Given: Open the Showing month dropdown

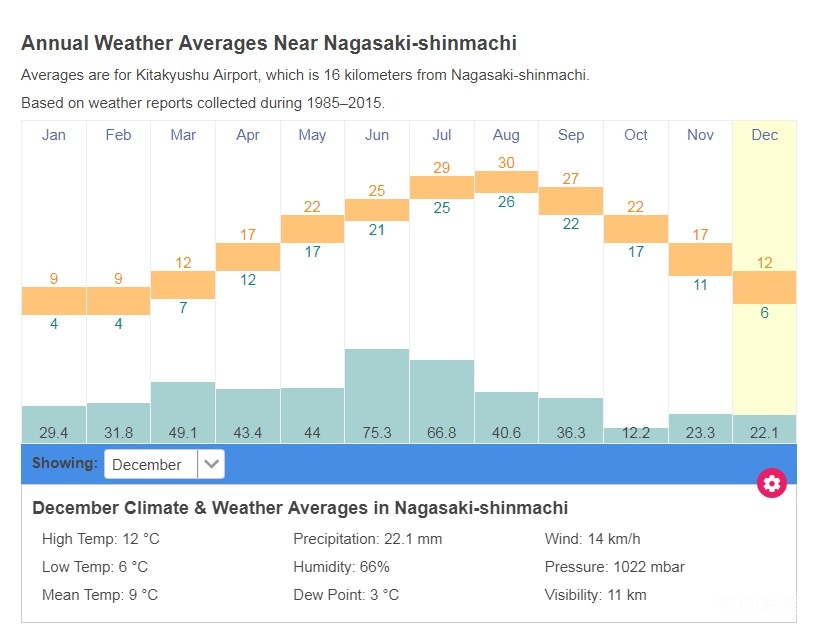Looking at the screenshot, I should coord(163,464).
